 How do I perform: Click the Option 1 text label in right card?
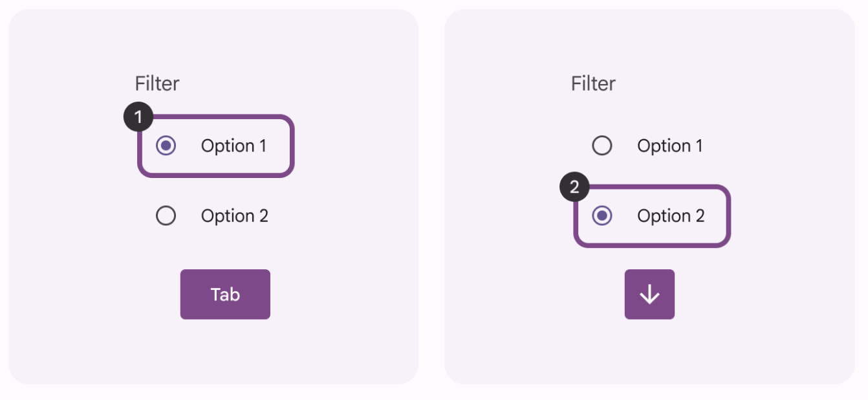(669, 146)
